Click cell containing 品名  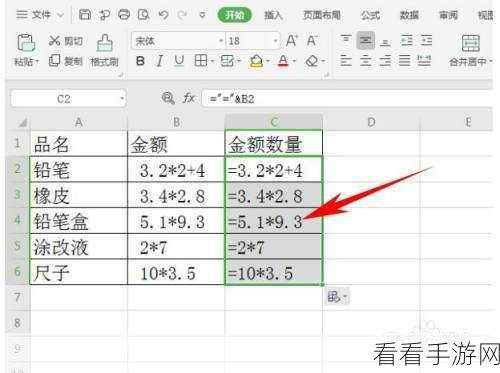[x=79, y=144]
